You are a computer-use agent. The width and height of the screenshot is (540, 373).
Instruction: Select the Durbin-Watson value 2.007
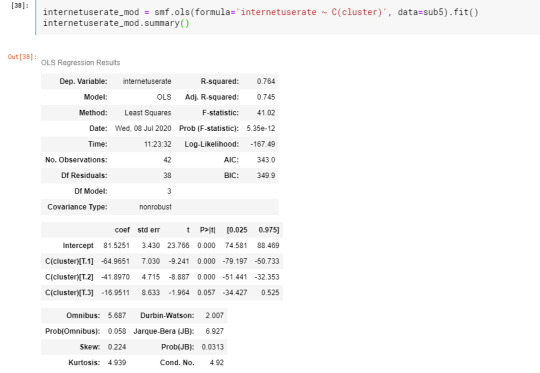(x=215, y=315)
